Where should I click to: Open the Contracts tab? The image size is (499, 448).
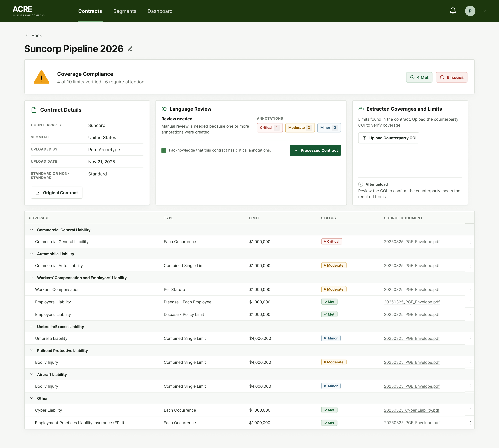(x=90, y=11)
